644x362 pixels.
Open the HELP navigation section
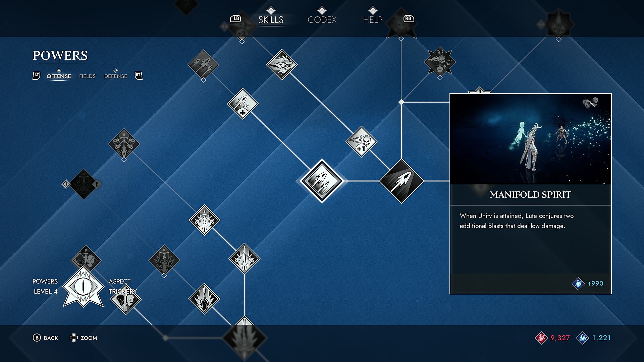point(372,19)
